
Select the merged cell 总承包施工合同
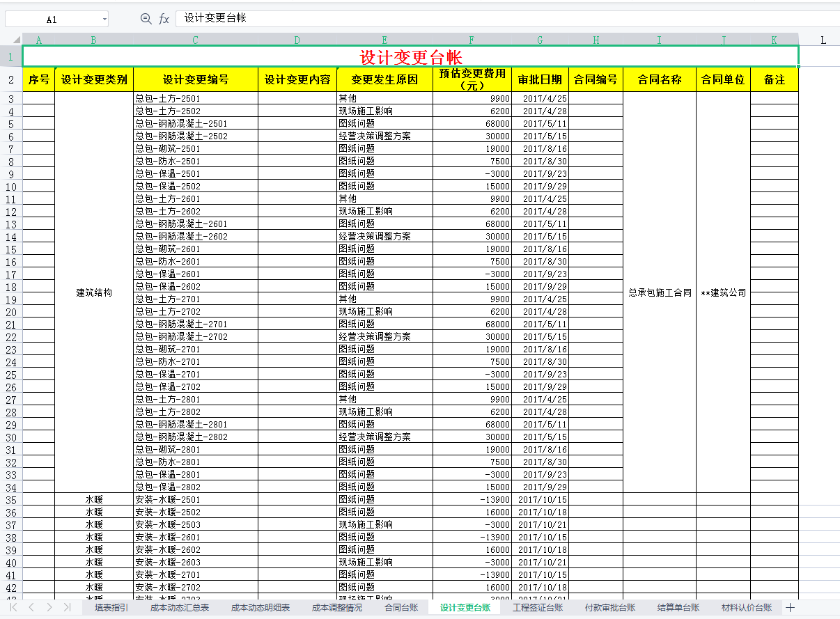pyautogui.click(x=660, y=292)
